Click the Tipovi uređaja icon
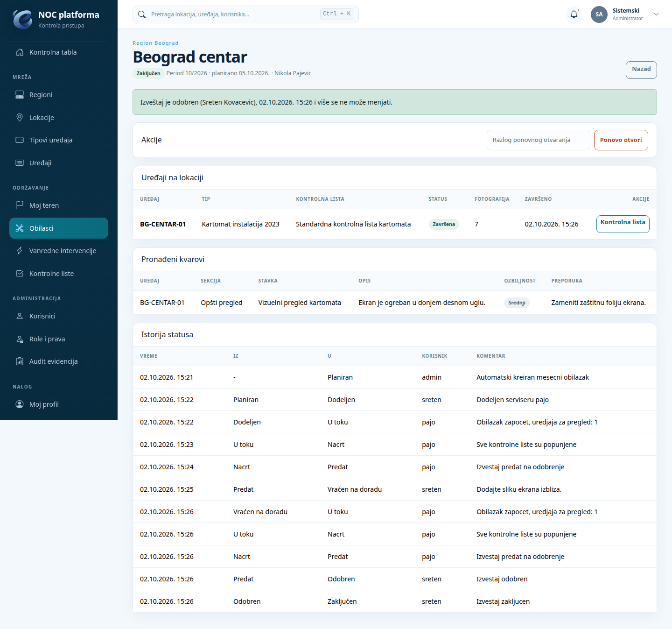The width and height of the screenshot is (672, 629). 20,140
